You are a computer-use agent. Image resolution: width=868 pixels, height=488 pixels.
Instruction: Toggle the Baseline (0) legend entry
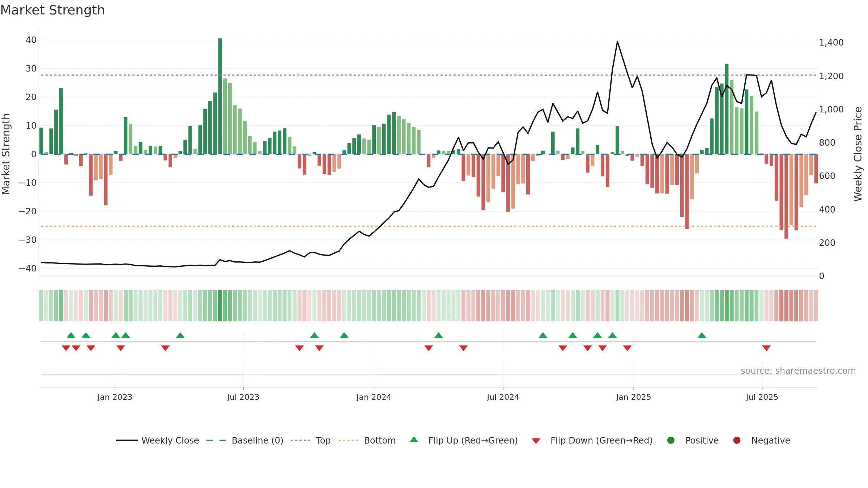[x=245, y=440]
